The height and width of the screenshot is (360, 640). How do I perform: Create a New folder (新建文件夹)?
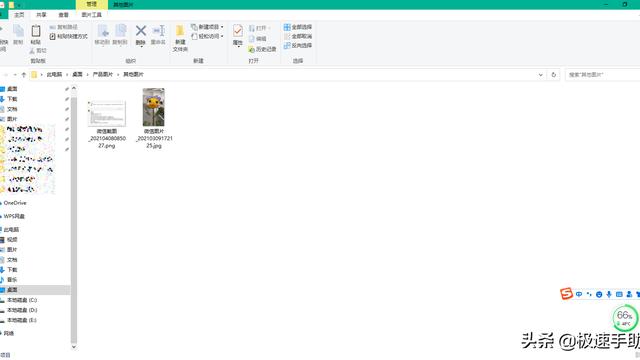180,38
